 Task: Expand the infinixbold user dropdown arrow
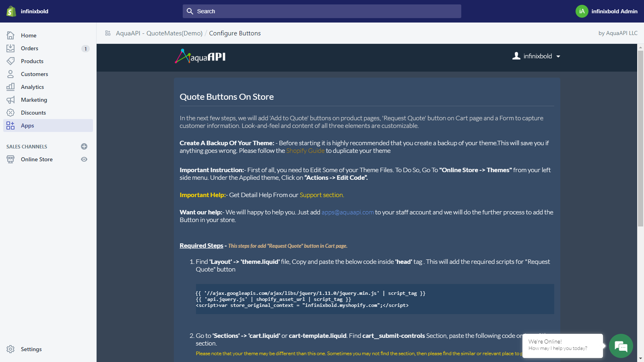tap(558, 57)
